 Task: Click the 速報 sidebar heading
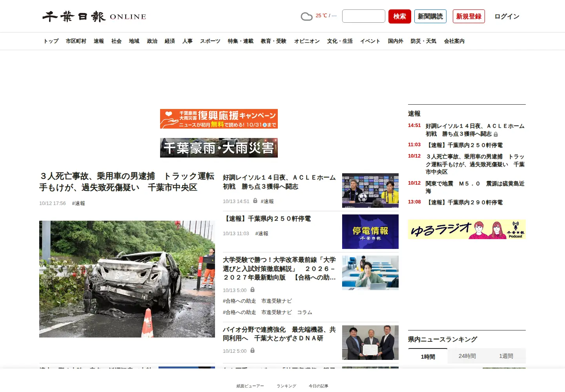pos(414,113)
